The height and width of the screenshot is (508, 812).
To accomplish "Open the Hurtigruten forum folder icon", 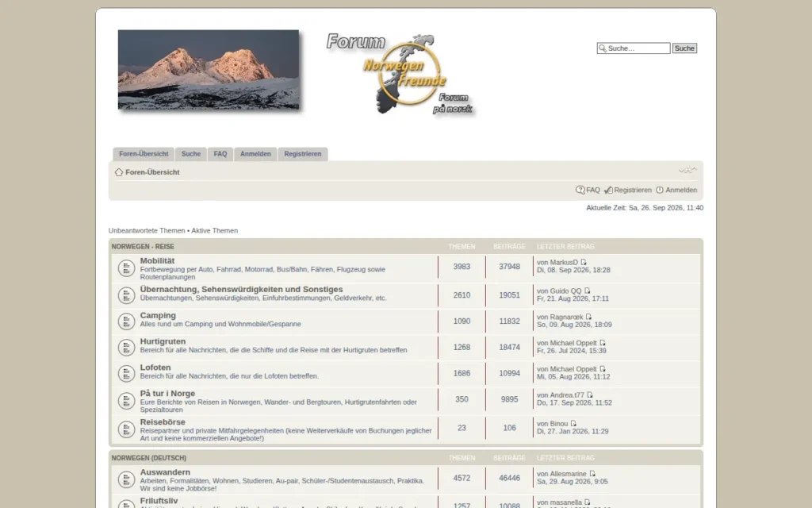I will [x=126, y=348].
